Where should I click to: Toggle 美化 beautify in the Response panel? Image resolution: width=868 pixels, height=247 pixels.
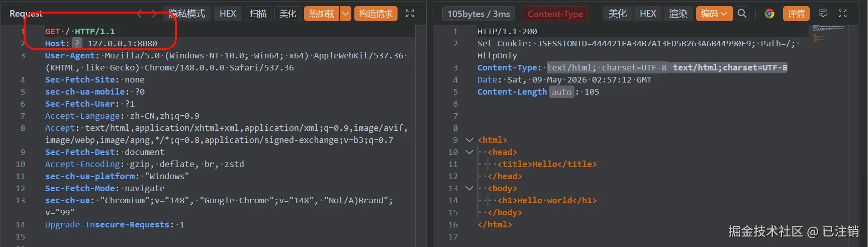tap(618, 14)
